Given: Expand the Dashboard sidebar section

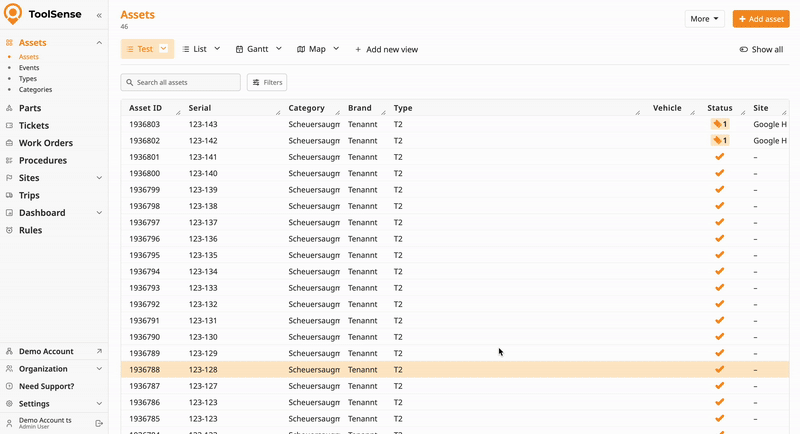Looking at the screenshot, I should (x=99, y=213).
